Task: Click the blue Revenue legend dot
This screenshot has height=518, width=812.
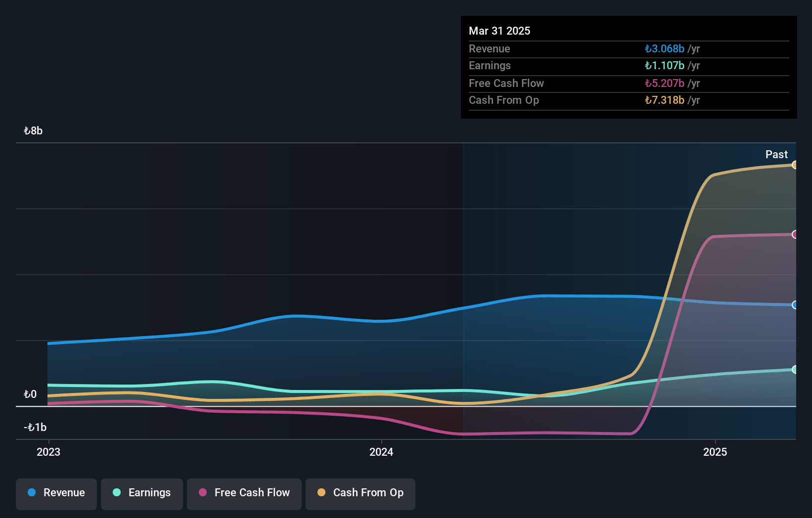Action: pyautogui.click(x=32, y=492)
